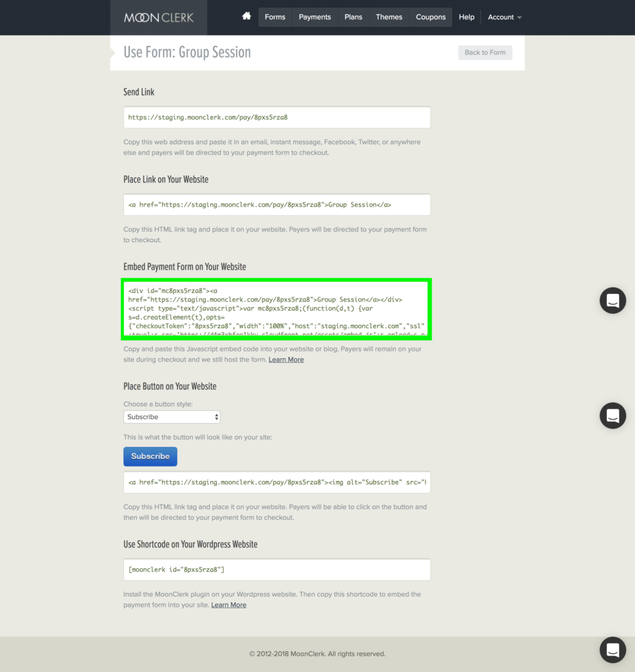This screenshot has width=635, height=672.
Task: Click the "Send Link" heading
Action: [139, 92]
